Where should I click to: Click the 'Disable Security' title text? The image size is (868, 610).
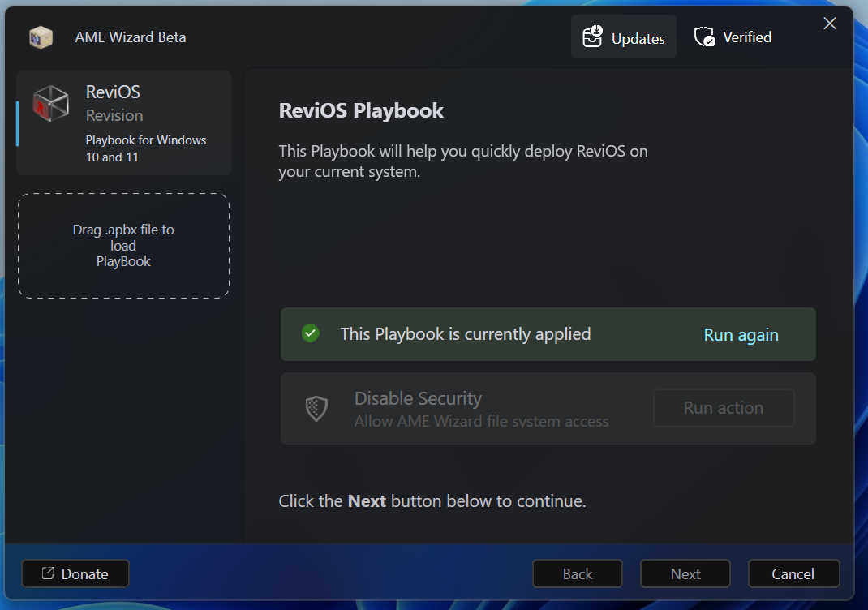click(418, 398)
